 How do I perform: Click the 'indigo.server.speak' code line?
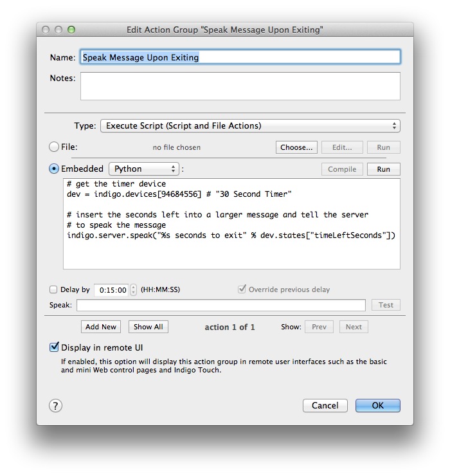[231, 235]
